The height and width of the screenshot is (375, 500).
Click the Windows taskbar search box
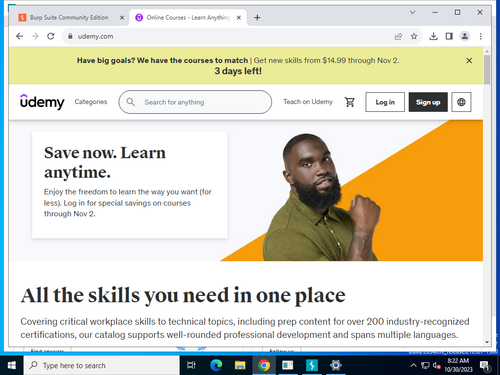tap(101, 365)
